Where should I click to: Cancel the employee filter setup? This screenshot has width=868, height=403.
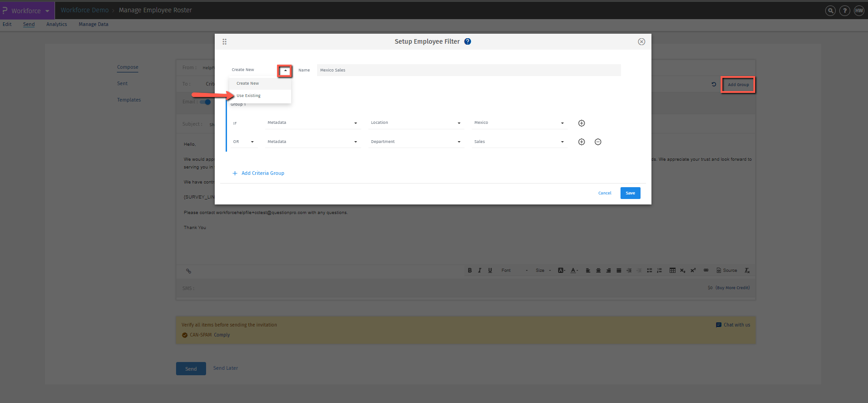pos(605,193)
